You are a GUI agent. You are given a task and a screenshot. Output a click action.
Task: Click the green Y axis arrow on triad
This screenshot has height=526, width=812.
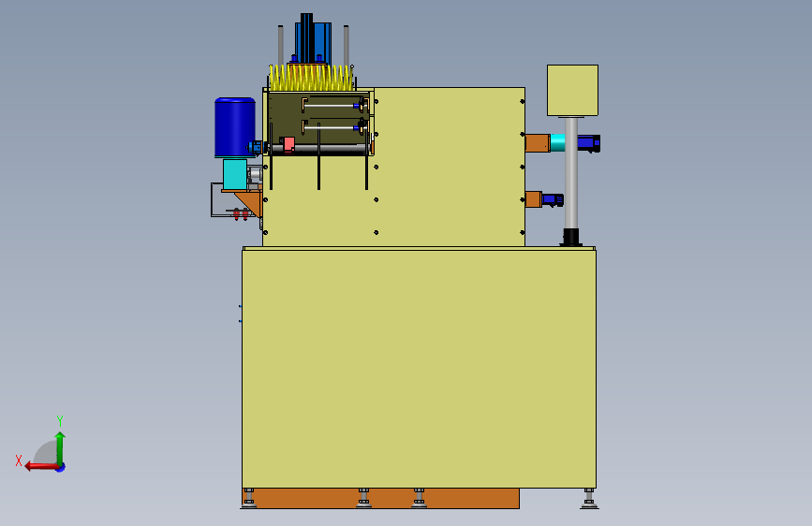[x=60, y=447]
